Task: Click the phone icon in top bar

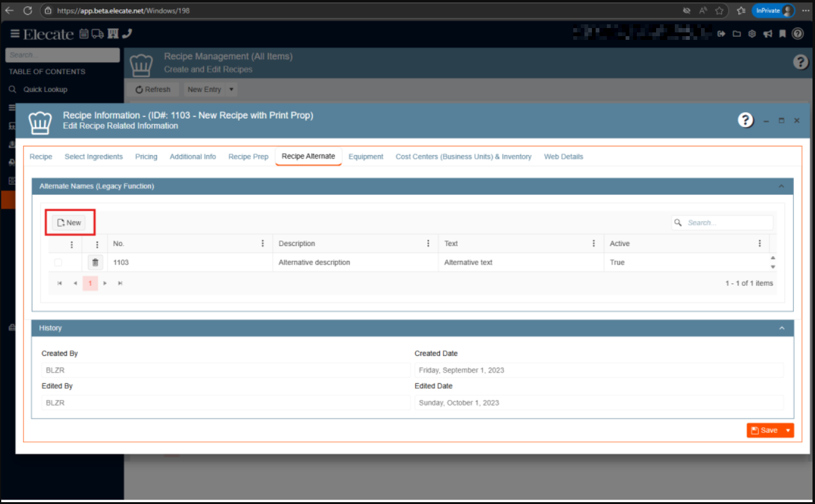Action: pos(127,34)
